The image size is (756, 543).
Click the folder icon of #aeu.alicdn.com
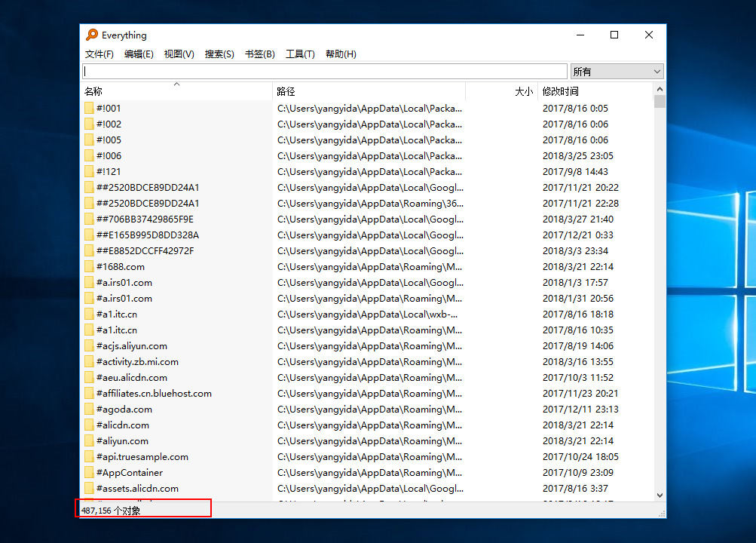(89, 378)
